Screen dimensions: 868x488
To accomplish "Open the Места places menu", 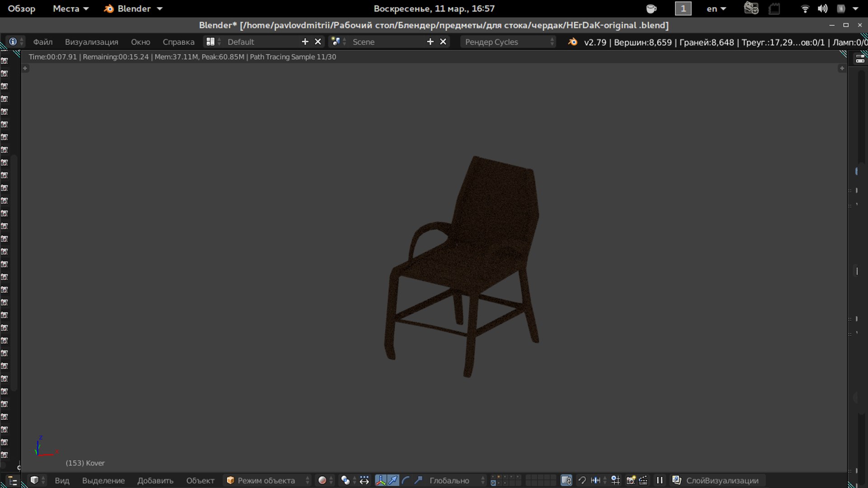I will [71, 9].
